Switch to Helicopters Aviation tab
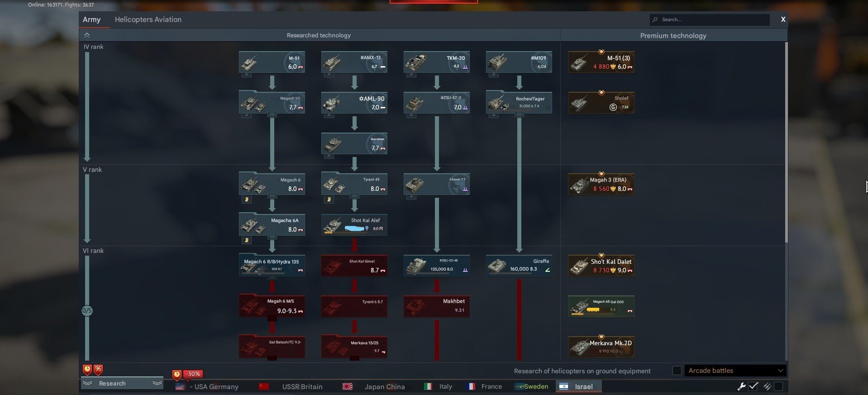 pyautogui.click(x=148, y=19)
